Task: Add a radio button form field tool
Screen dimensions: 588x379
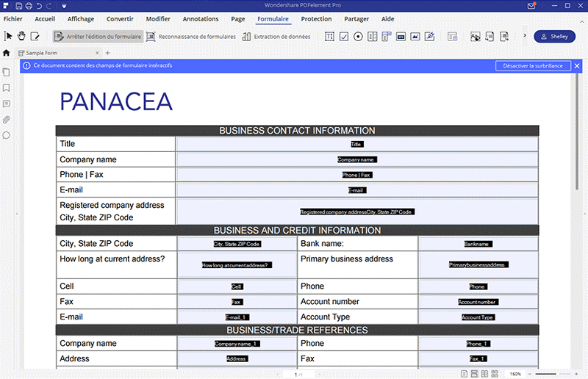Action: click(358, 37)
